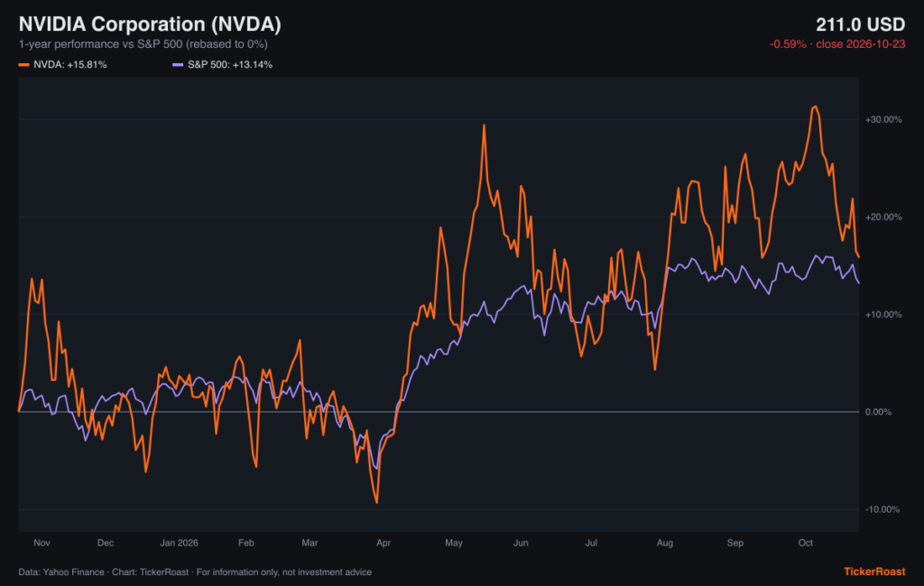924x586 pixels.
Task: Click the Mar x-axis label
Action: point(310,543)
